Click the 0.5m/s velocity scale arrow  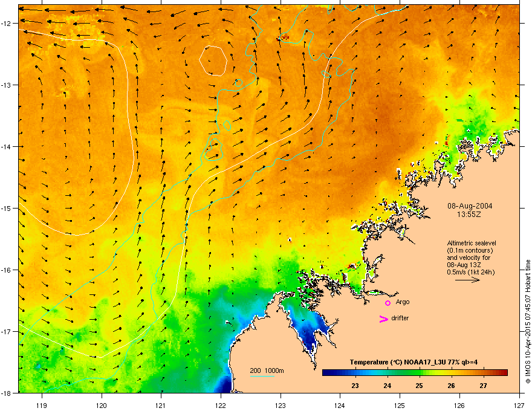click(x=467, y=280)
